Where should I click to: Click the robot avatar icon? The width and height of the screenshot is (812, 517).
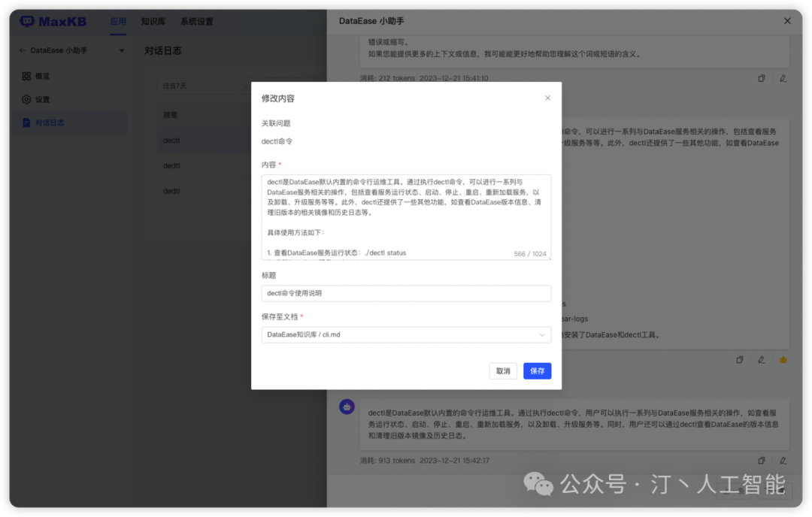347,407
